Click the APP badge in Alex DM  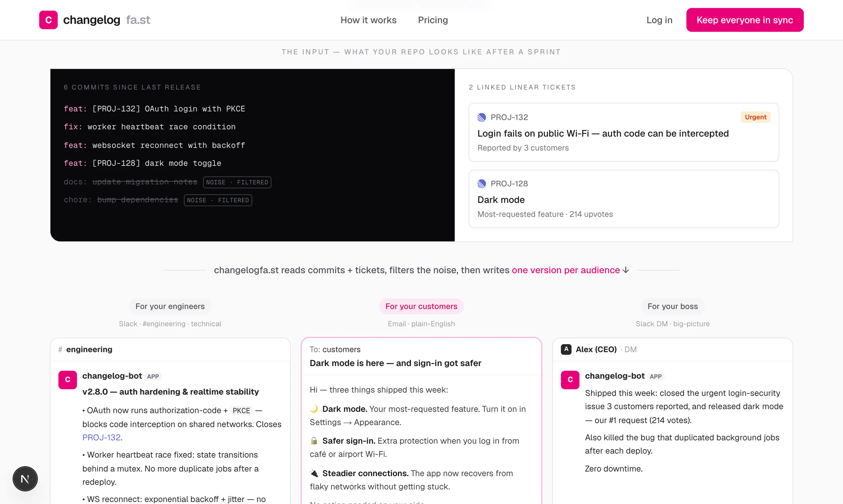[655, 377]
